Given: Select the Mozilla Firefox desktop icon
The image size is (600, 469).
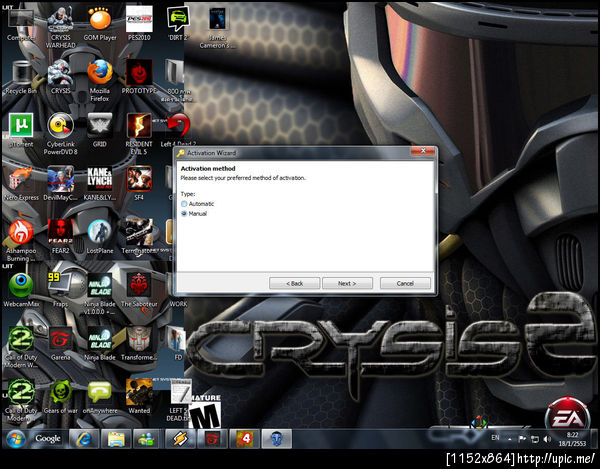Looking at the screenshot, I should 100,81.
